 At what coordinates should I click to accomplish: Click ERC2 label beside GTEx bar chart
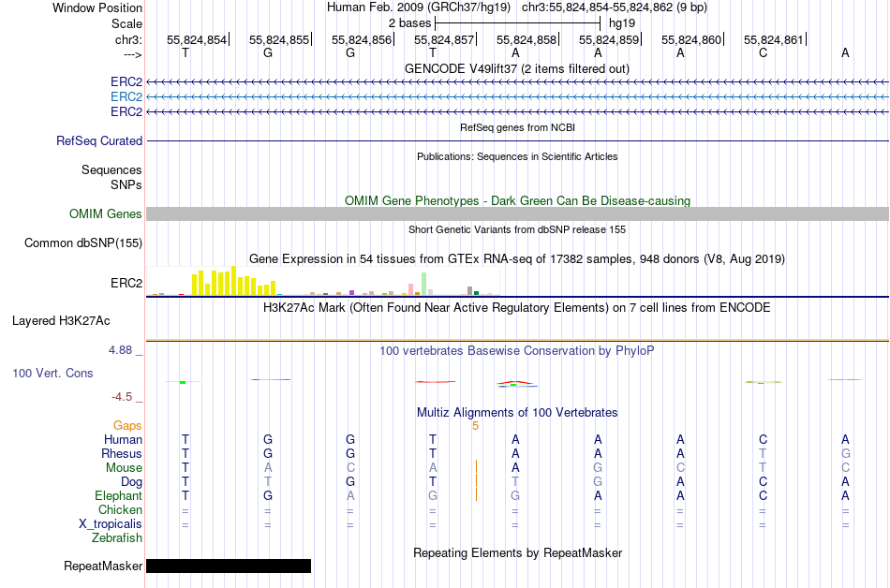[x=126, y=283]
